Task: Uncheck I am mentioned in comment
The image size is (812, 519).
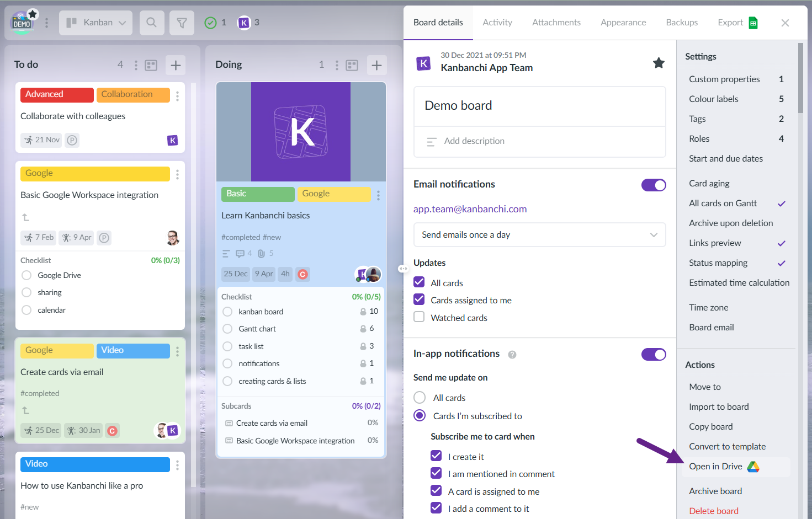Action: [436, 473]
